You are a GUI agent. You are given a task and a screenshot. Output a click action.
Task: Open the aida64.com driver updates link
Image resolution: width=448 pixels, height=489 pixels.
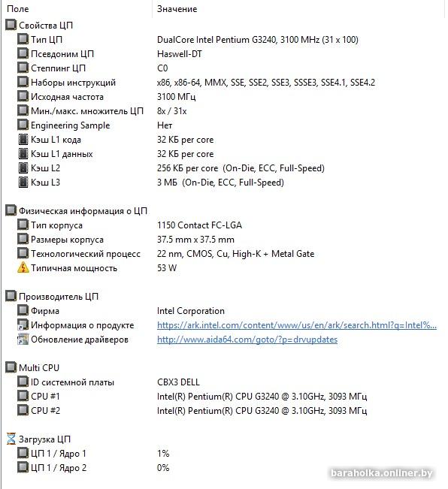click(x=247, y=340)
